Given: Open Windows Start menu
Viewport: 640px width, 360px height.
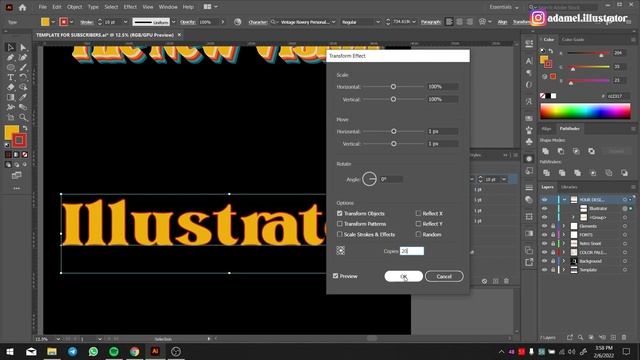Looking at the screenshot, I should (x=10, y=351).
